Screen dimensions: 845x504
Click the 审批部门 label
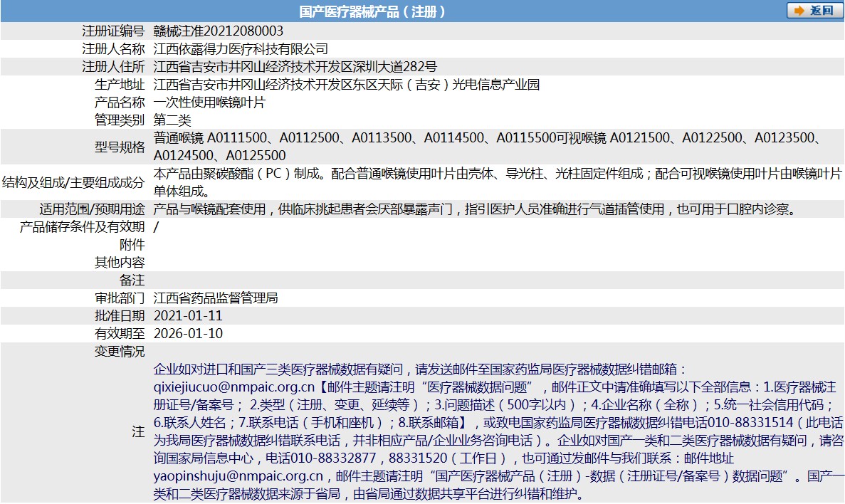point(120,298)
